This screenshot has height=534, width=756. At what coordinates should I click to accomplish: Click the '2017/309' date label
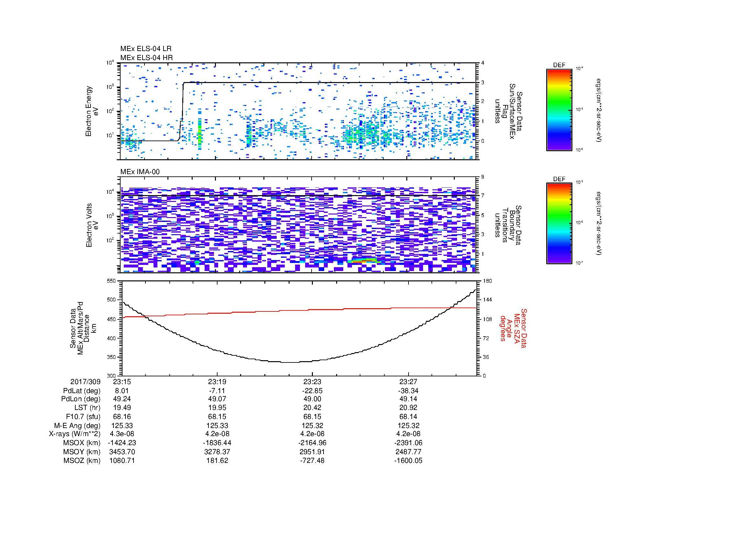pyautogui.click(x=85, y=382)
